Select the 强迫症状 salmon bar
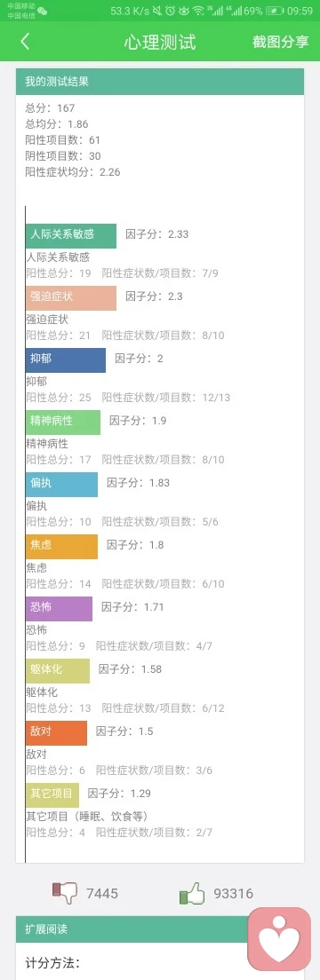The width and height of the screenshot is (320, 980). (71, 298)
